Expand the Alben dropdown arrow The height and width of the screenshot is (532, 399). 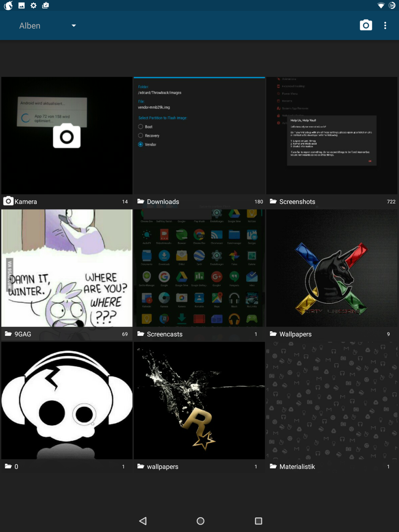[x=74, y=26]
